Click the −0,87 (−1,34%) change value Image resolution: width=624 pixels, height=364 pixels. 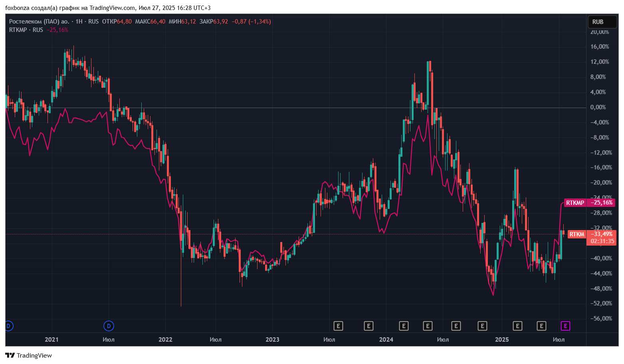coord(251,22)
